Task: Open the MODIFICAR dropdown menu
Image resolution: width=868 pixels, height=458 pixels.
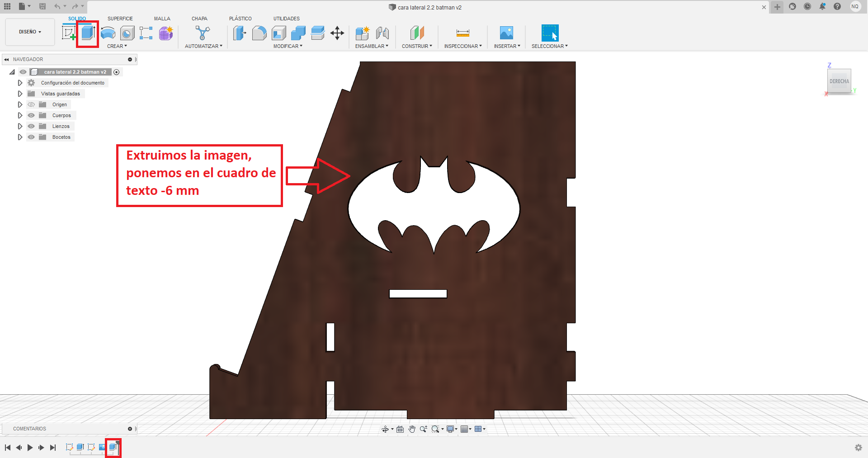Action: (x=288, y=46)
